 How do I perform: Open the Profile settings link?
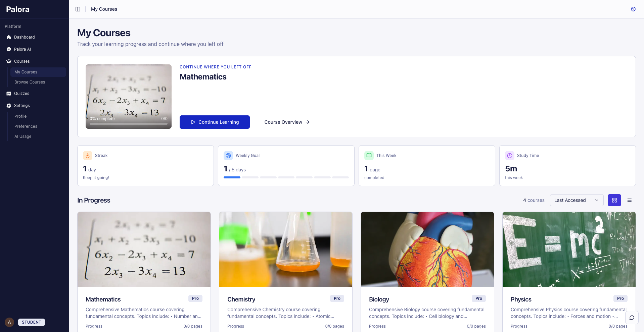20,116
